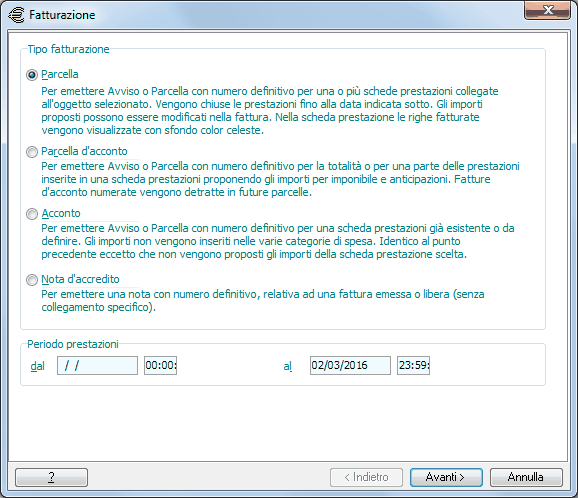Click the Fatturazione app icon in title bar
The height and width of the screenshot is (498, 578).
click(x=16, y=15)
